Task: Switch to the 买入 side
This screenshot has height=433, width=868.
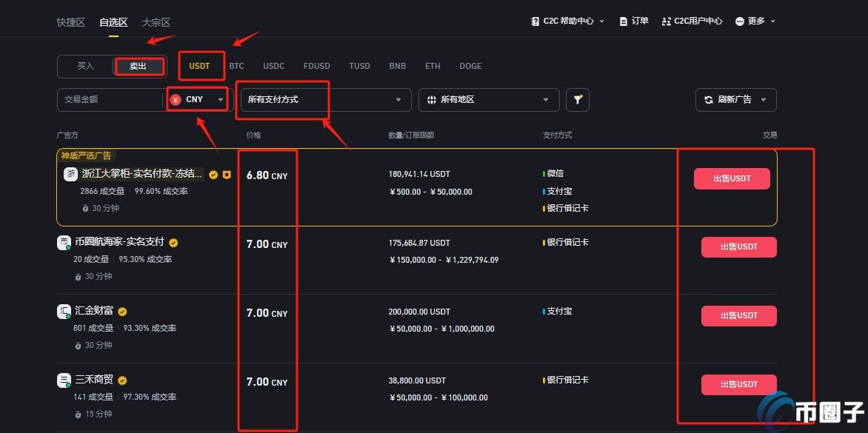Action: [85, 66]
